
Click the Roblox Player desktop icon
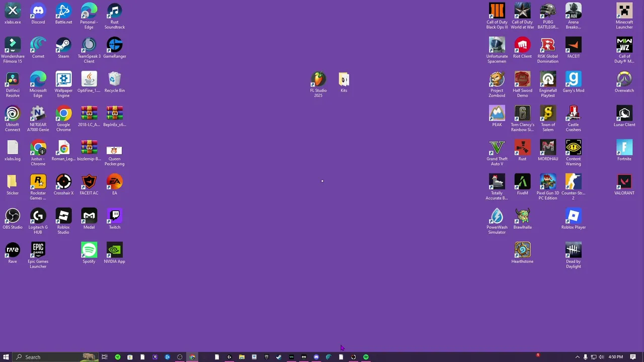[x=574, y=219]
